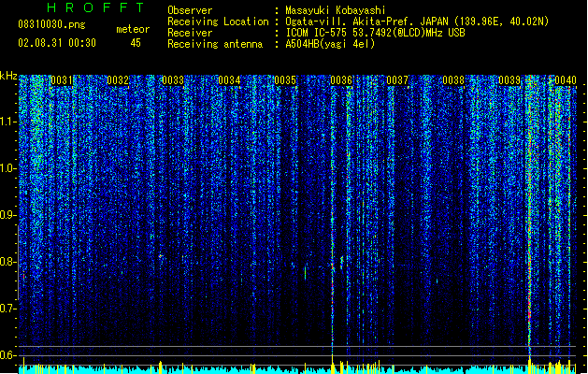This screenshot has width=588, height=374.
Task: Click the 0034 time marker
Action: pos(229,80)
